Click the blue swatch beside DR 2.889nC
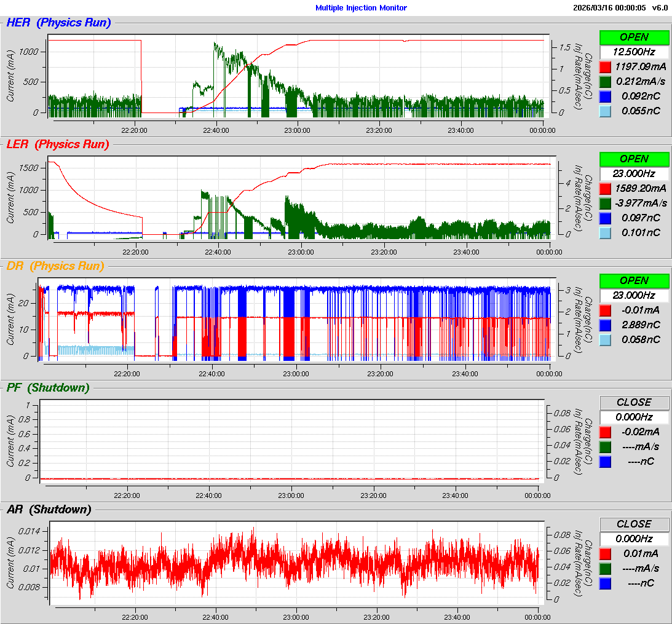Image resolution: width=672 pixels, height=624 pixels. (x=606, y=325)
